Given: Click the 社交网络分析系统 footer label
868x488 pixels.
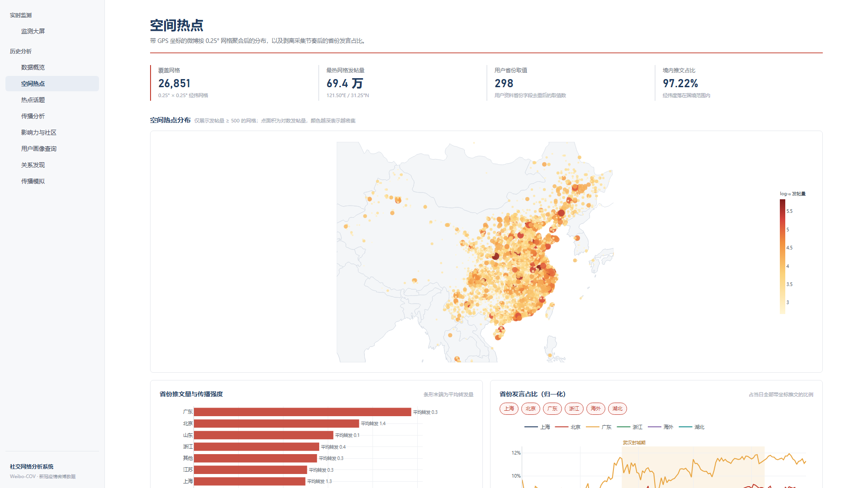Looking at the screenshot, I should point(32,467).
